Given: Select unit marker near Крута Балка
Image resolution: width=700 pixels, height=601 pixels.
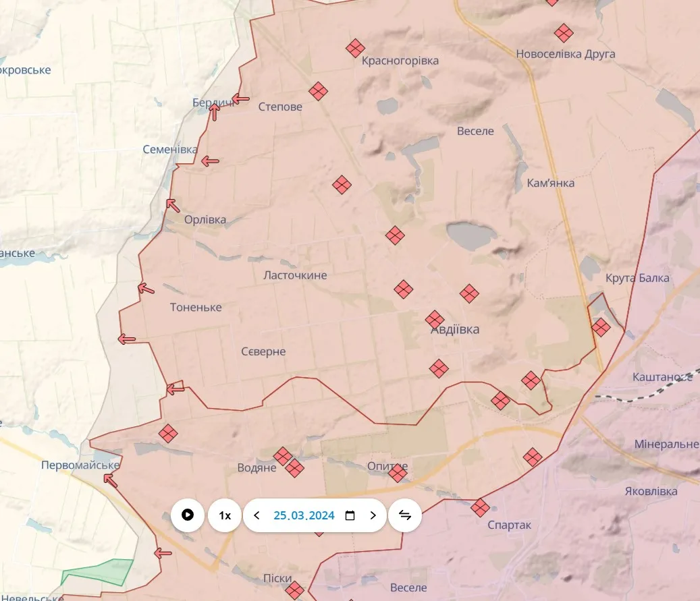Looking at the screenshot, I should pyautogui.click(x=600, y=328).
